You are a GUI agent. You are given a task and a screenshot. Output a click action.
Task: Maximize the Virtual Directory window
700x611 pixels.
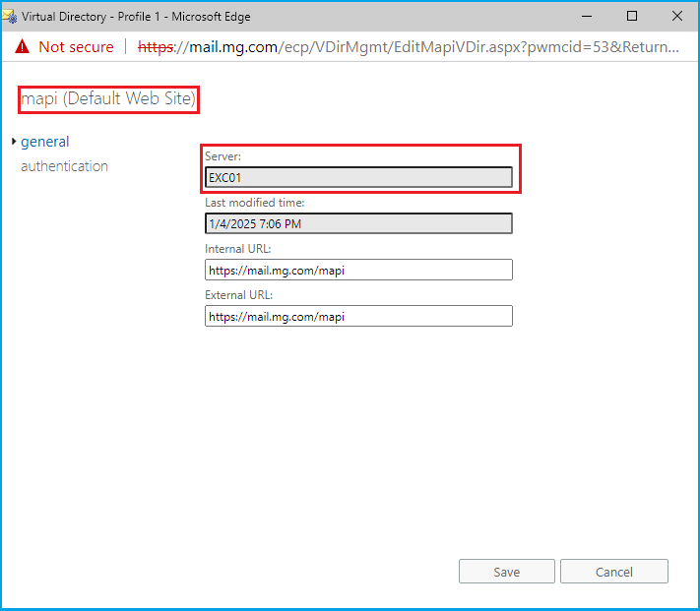coord(632,16)
